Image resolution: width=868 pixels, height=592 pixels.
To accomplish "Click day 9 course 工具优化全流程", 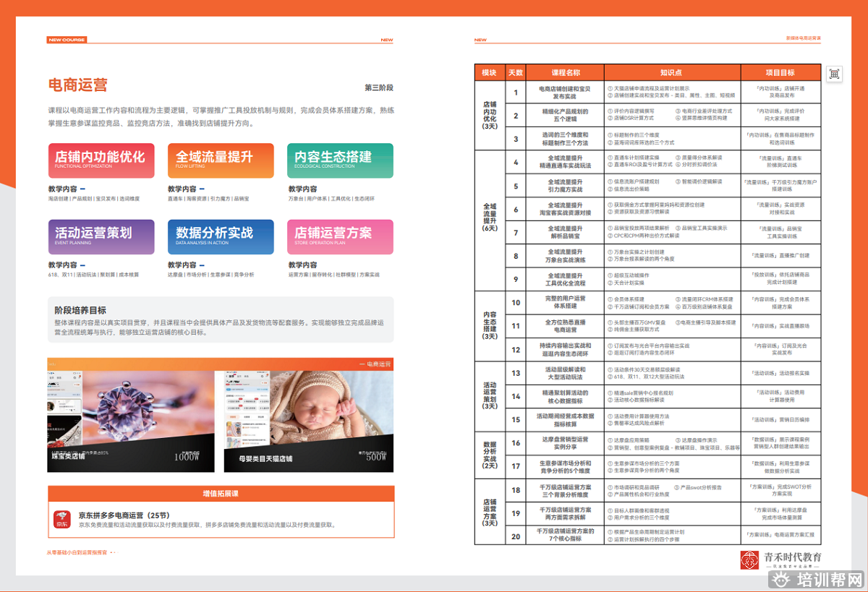I will tap(566, 279).
